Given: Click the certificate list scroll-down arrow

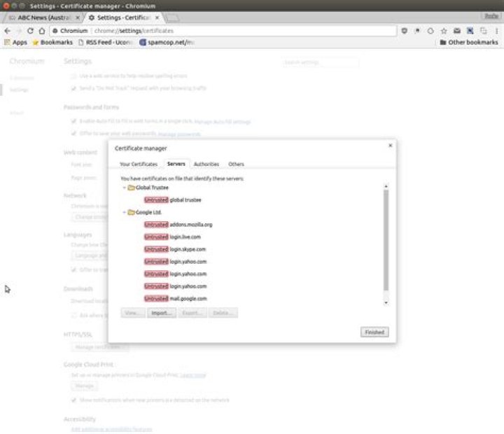Looking at the screenshot, I should coord(386,302).
